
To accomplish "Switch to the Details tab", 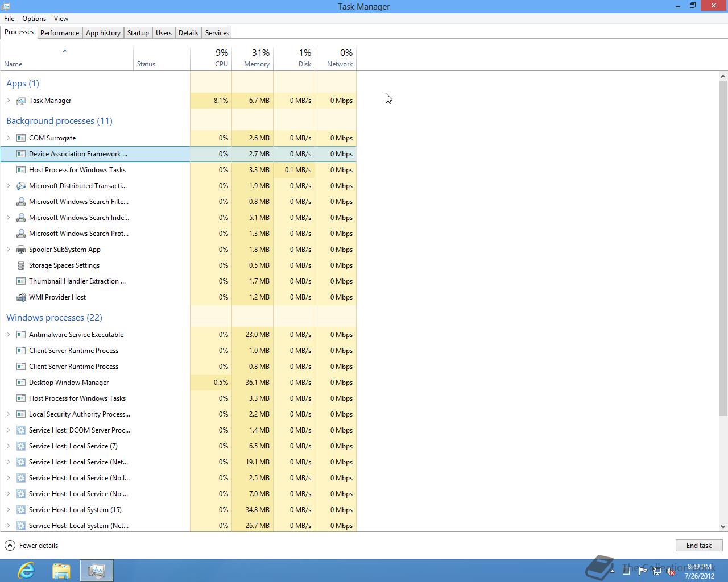I will [188, 33].
